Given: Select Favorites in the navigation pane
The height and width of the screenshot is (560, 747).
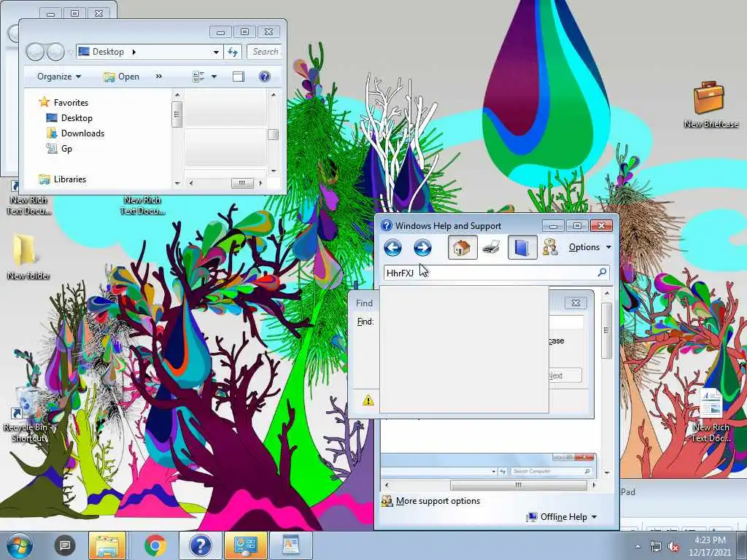Looking at the screenshot, I should pos(71,102).
